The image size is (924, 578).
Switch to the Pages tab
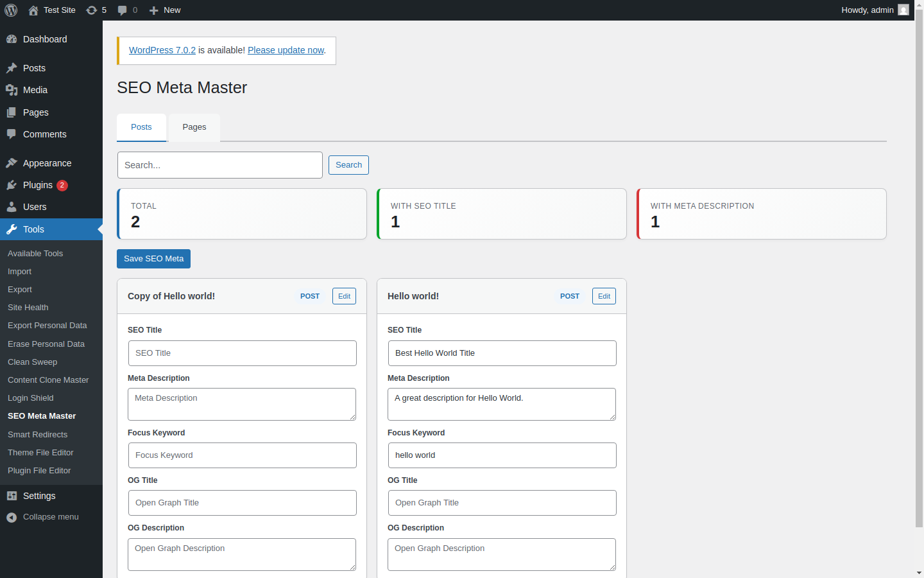[194, 127]
